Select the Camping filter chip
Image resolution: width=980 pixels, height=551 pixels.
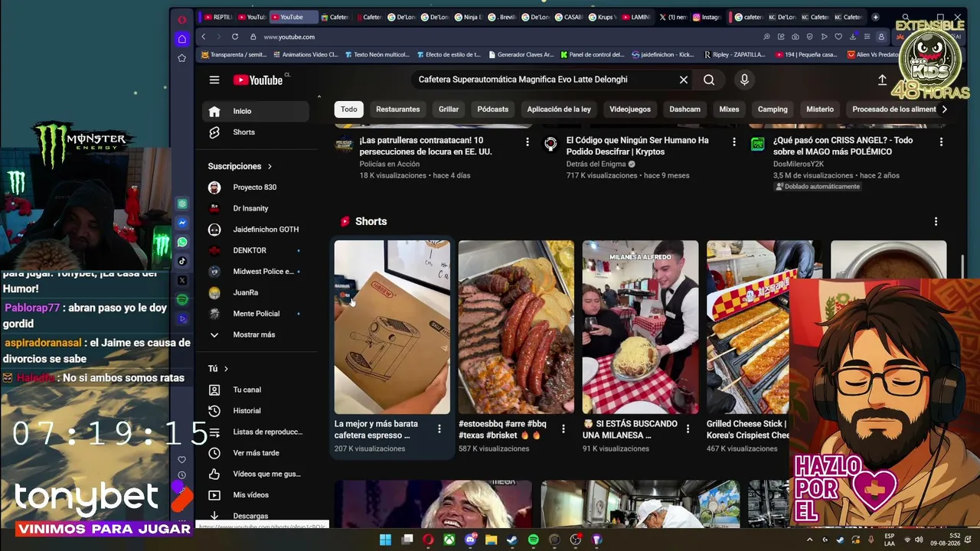click(x=773, y=109)
